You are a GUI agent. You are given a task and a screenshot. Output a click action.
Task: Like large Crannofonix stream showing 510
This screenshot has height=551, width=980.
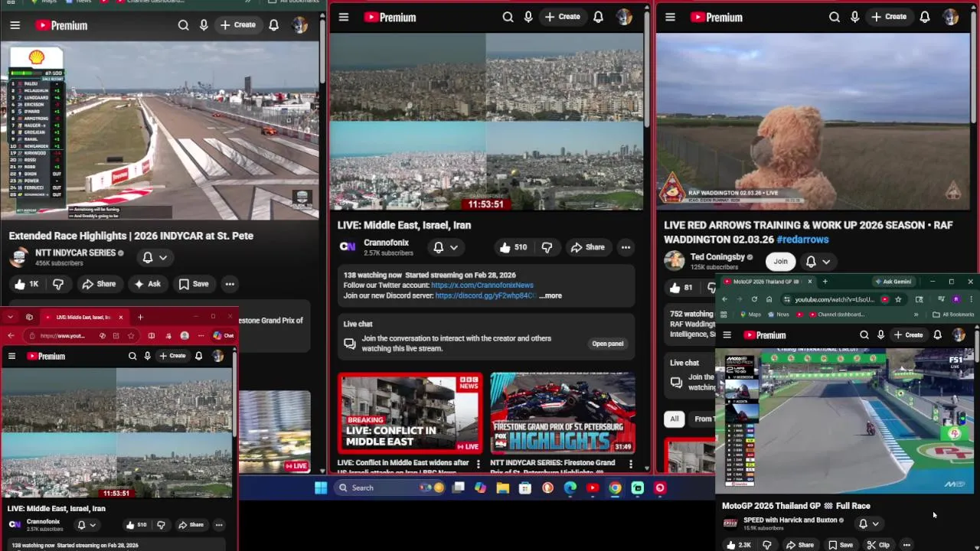513,247
